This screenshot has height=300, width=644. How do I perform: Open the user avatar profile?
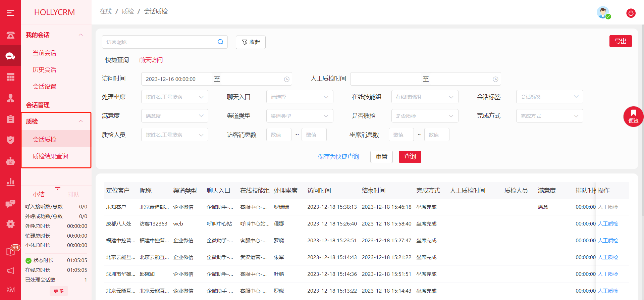(x=603, y=13)
